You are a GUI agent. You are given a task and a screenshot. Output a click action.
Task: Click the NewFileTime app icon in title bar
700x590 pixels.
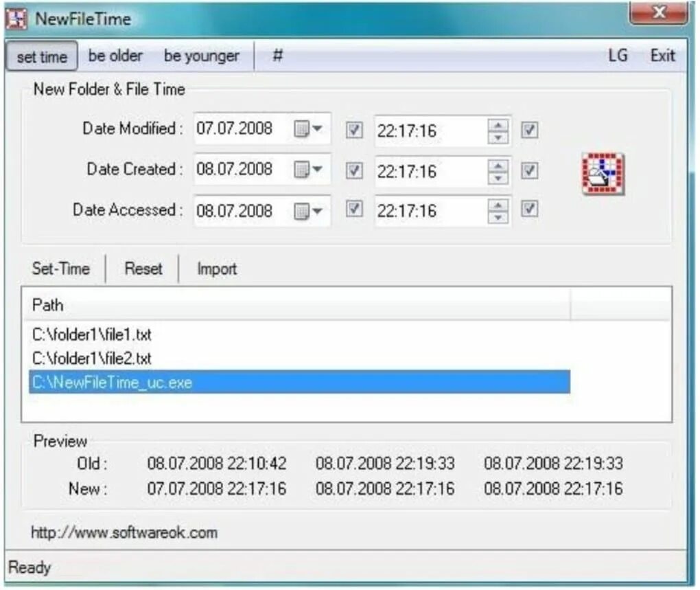click(16, 19)
